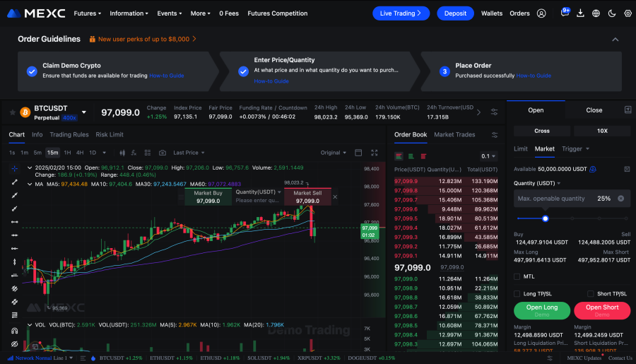The width and height of the screenshot is (636, 364).
Task: Expand the BTCUSDT pair selector arrow
Action: click(84, 112)
